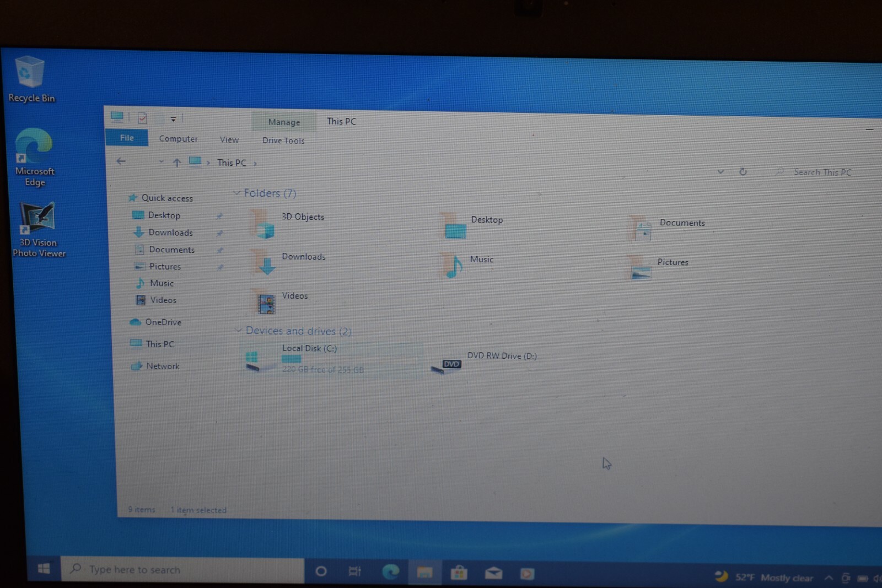Screen dimensions: 882x588
Task: Click the Manage contextual tab
Action: pos(284,122)
